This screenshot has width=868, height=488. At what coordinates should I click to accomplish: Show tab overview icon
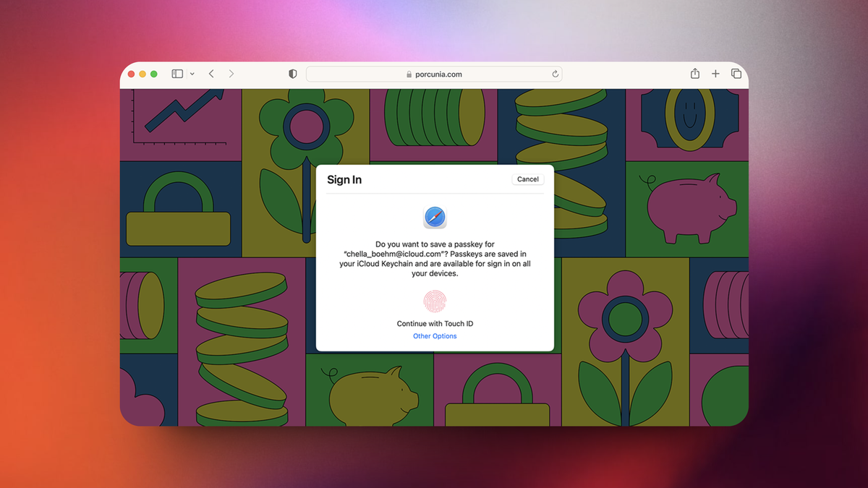pos(736,74)
